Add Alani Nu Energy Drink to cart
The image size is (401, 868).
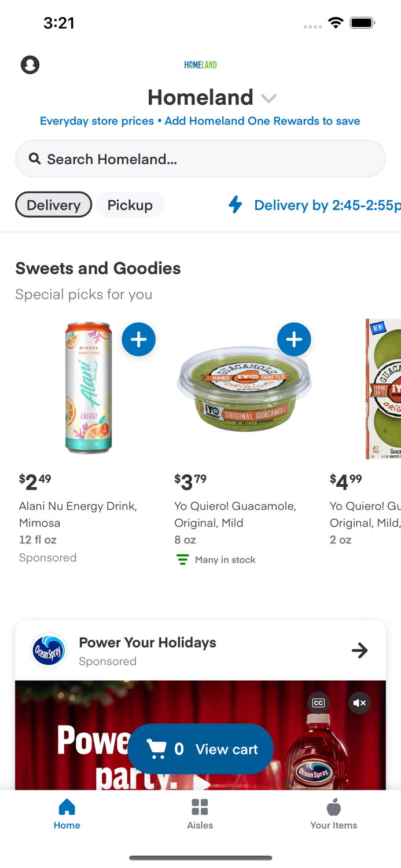(138, 340)
